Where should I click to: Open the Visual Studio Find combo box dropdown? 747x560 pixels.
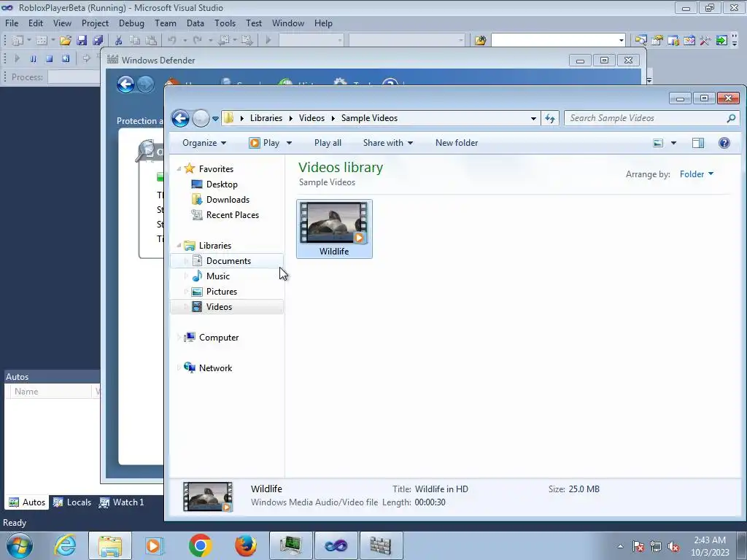coord(622,40)
